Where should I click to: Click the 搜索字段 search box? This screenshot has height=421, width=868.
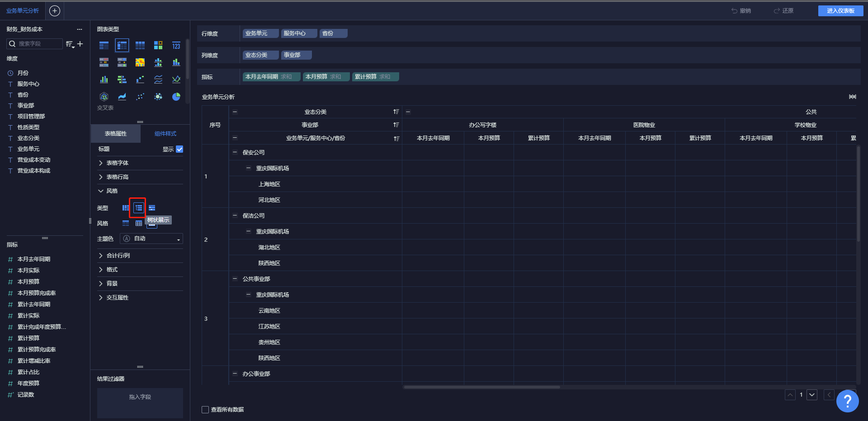coord(35,44)
